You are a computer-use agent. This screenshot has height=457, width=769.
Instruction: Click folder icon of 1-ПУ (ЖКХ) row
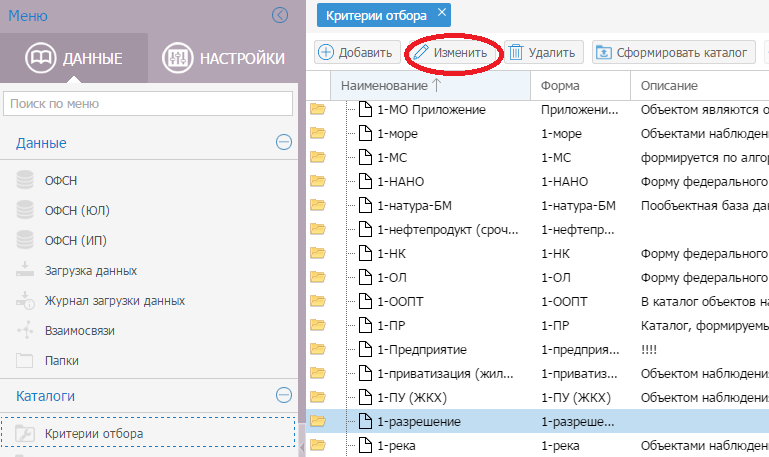[318, 397]
